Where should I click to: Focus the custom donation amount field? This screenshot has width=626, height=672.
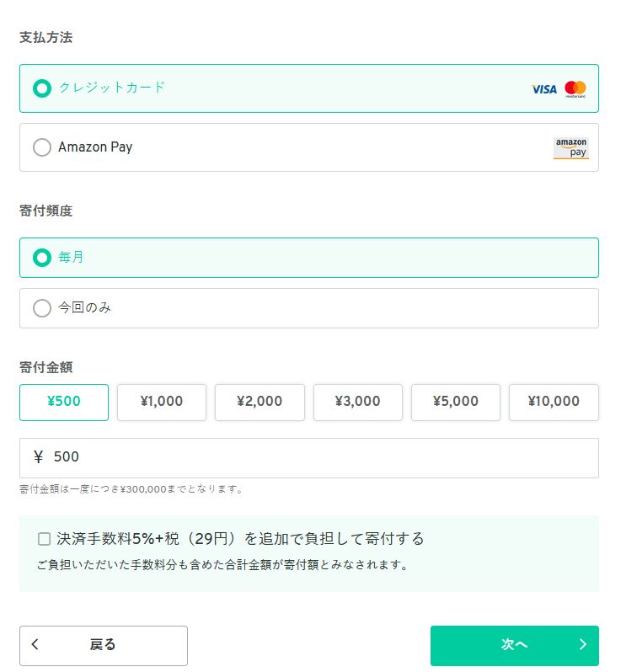[308, 458]
